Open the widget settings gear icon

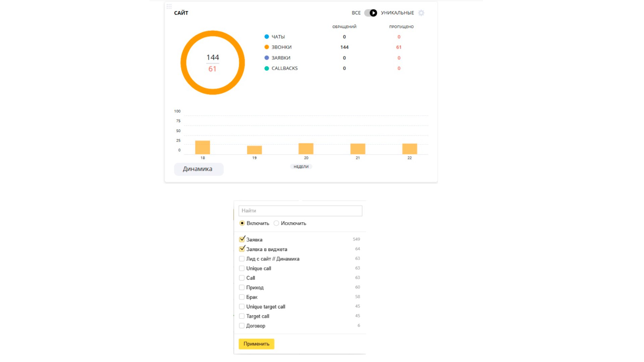pos(421,13)
